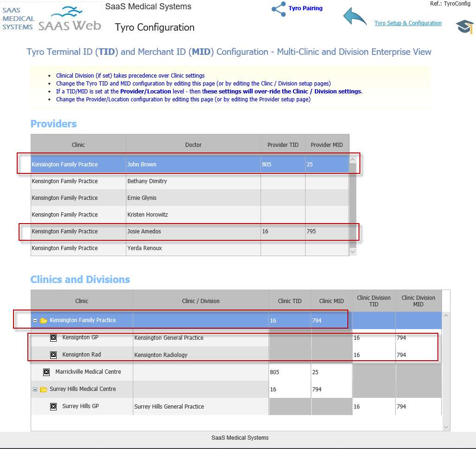Select the Kensignton Rad tree item

click(81, 355)
